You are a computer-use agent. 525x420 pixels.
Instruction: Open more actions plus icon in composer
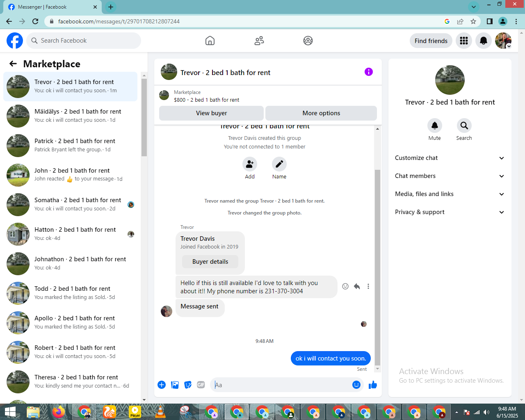[162, 385]
